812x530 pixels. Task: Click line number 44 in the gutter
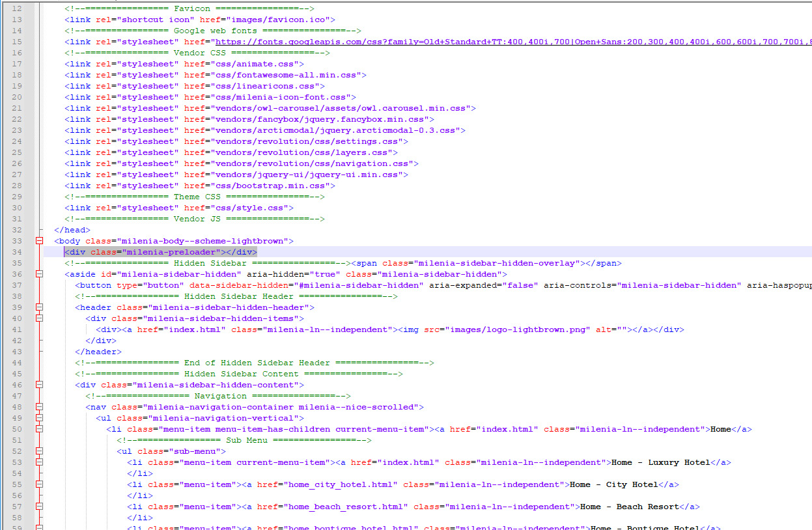17,363
